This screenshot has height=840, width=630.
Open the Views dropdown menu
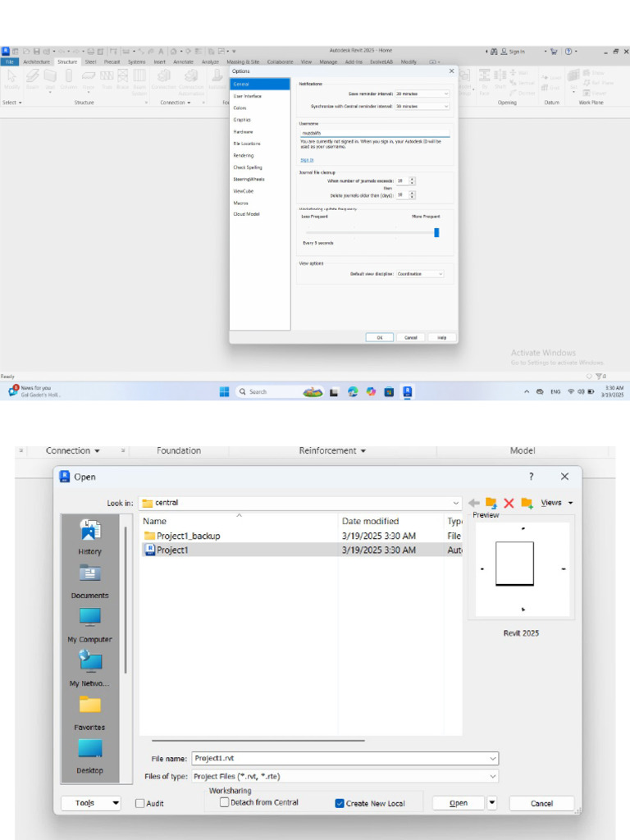coord(557,503)
